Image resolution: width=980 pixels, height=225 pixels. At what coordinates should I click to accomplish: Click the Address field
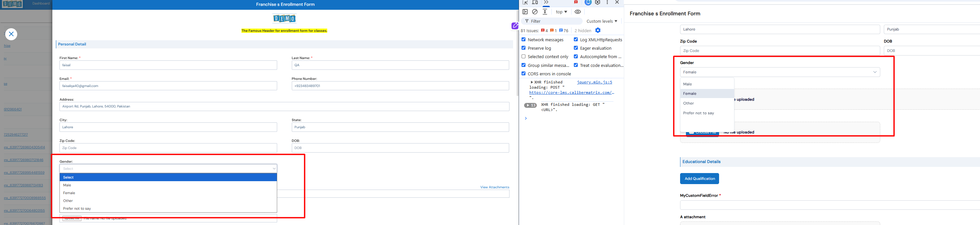pyautogui.click(x=284, y=106)
